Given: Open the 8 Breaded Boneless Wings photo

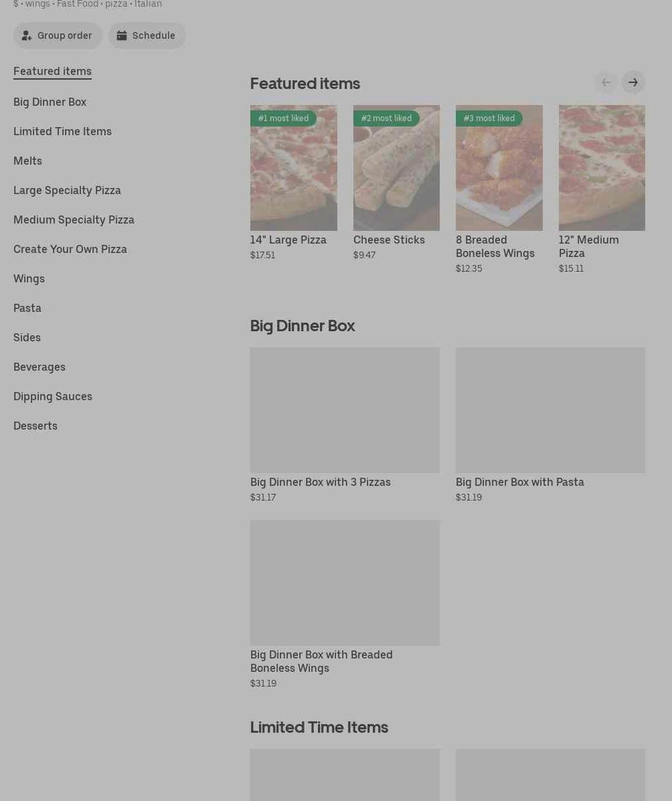Looking at the screenshot, I should pos(499,167).
